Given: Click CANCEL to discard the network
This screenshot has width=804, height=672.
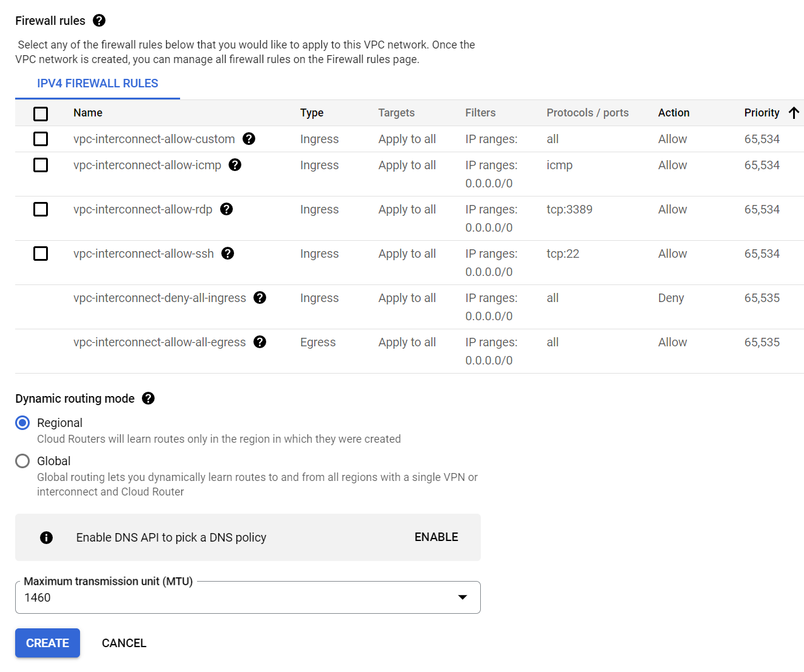Looking at the screenshot, I should point(124,643).
